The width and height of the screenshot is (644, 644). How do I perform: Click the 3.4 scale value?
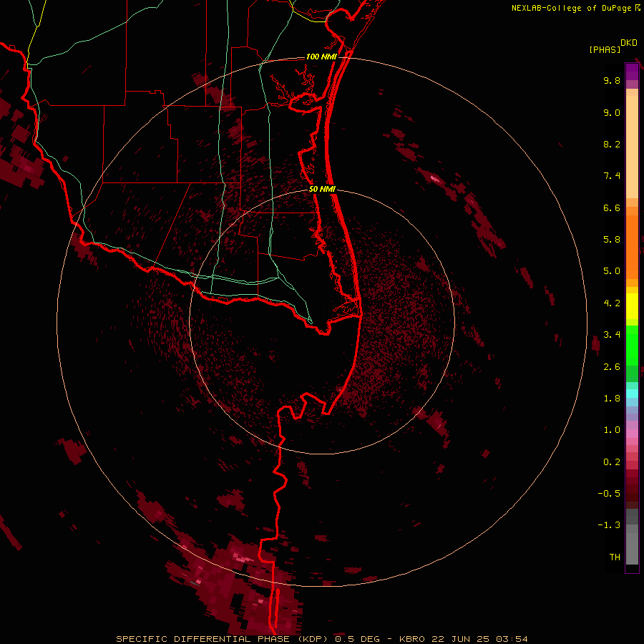click(x=612, y=335)
